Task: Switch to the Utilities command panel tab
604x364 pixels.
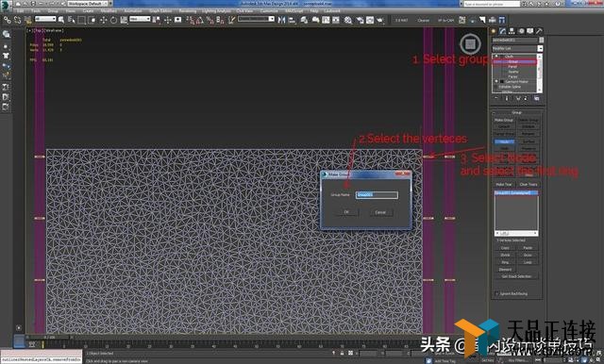Action: [x=539, y=31]
